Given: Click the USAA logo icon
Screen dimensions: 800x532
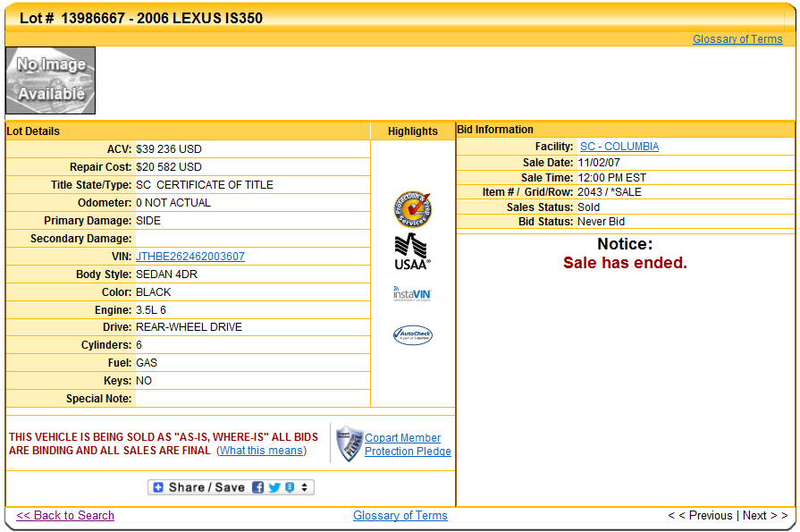Looking at the screenshot, I should [x=412, y=251].
